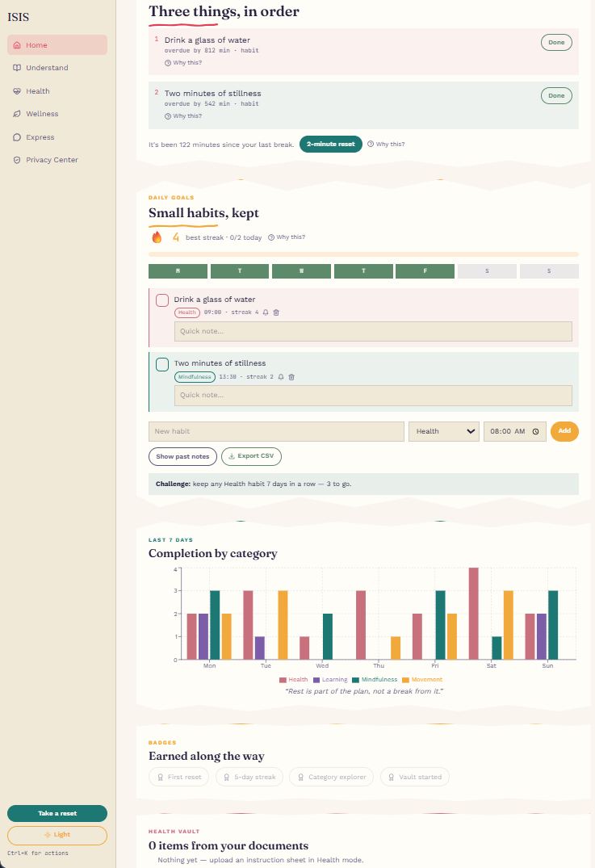Open the Express section
This screenshot has height=868, width=595.
[x=57, y=136]
